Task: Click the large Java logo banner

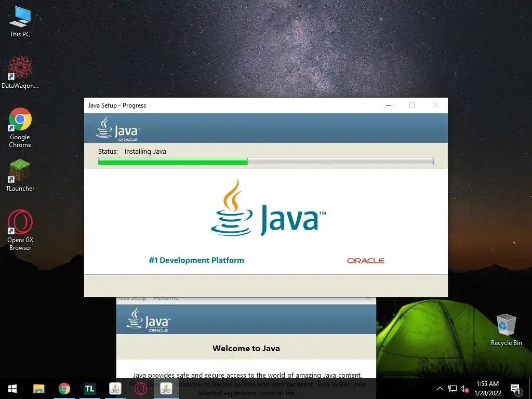Action: (268, 208)
